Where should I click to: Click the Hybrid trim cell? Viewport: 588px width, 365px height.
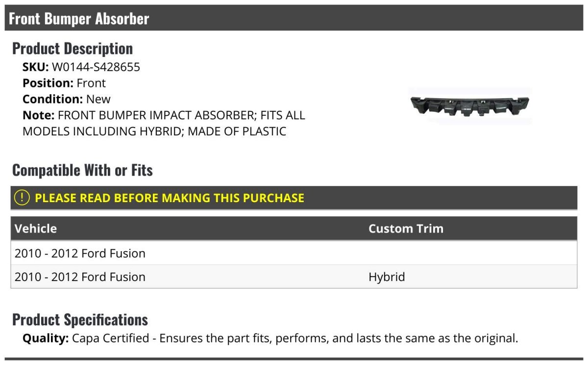[387, 277]
